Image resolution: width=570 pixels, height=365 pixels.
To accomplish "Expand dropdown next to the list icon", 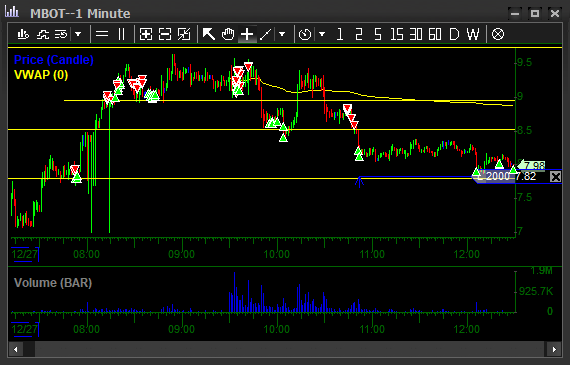I will click(78, 35).
